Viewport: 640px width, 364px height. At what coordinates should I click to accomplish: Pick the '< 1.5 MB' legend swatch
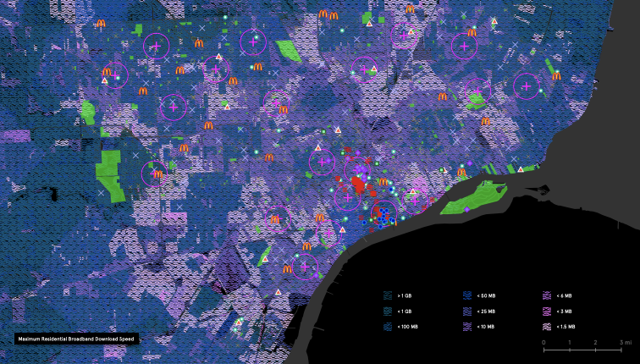point(548,327)
